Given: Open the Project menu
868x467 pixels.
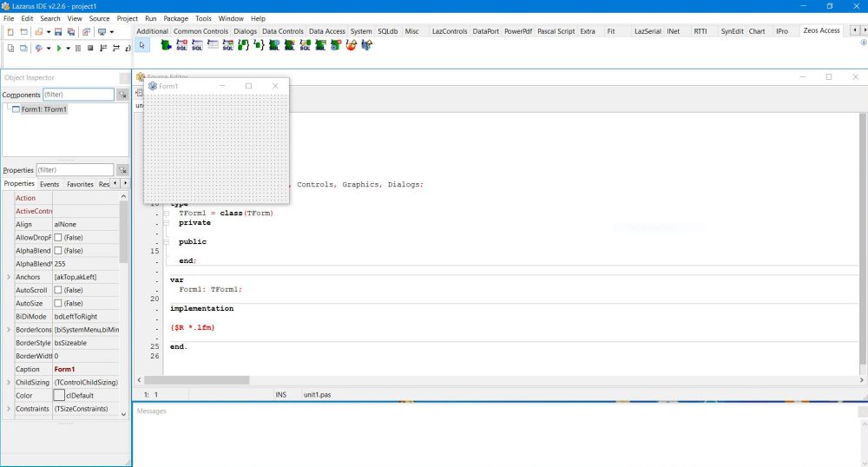Looking at the screenshot, I should coord(128,18).
